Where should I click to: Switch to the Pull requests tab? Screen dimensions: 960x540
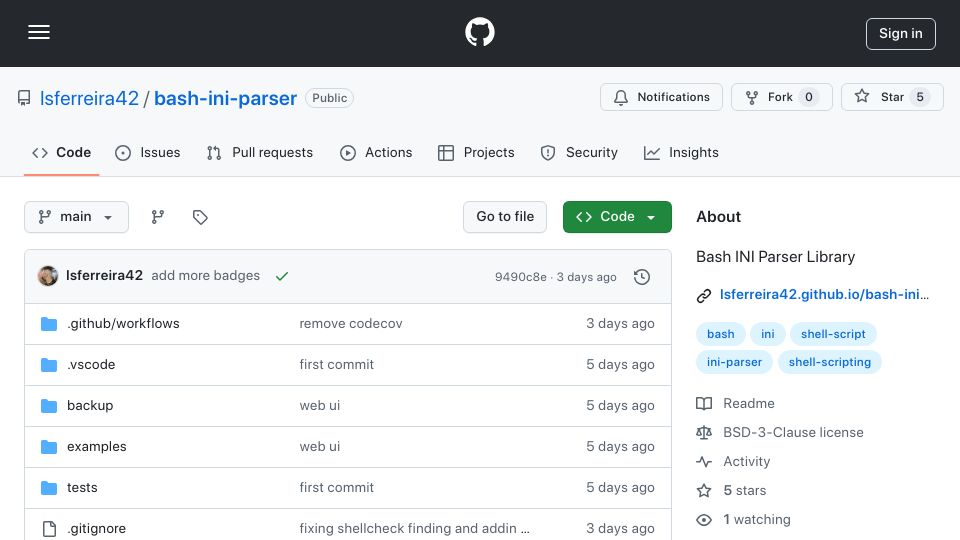tap(260, 152)
